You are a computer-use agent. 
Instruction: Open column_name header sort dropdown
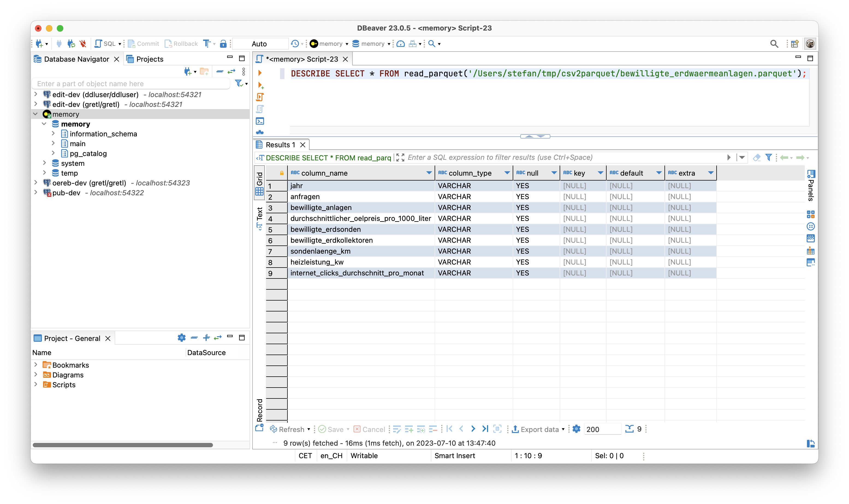tap(429, 173)
